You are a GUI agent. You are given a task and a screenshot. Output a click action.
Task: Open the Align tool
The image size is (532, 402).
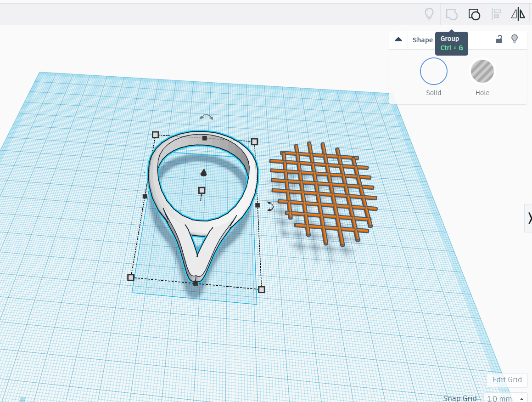point(496,14)
